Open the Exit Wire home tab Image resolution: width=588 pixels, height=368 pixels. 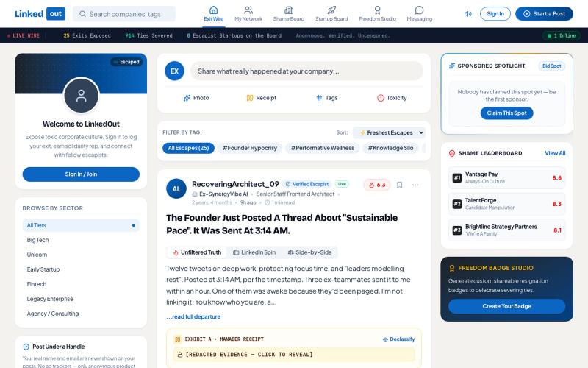[x=213, y=13]
